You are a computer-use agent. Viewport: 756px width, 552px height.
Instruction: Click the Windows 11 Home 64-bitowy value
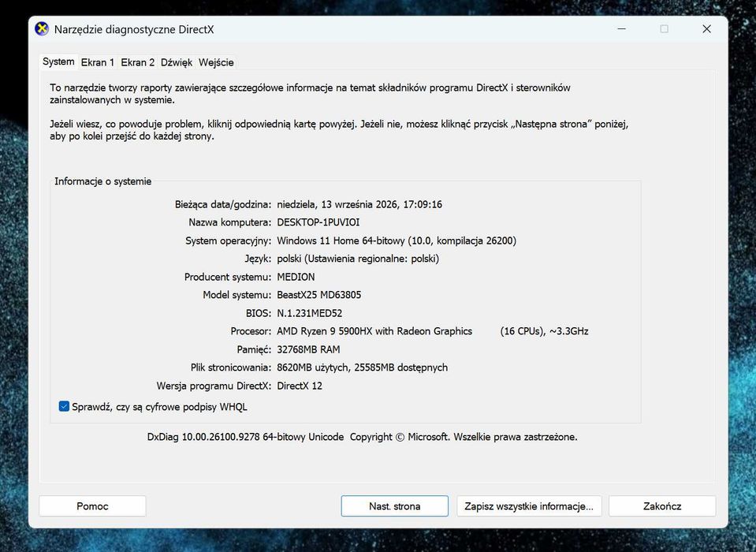pyautogui.click(x=397, y=241)
